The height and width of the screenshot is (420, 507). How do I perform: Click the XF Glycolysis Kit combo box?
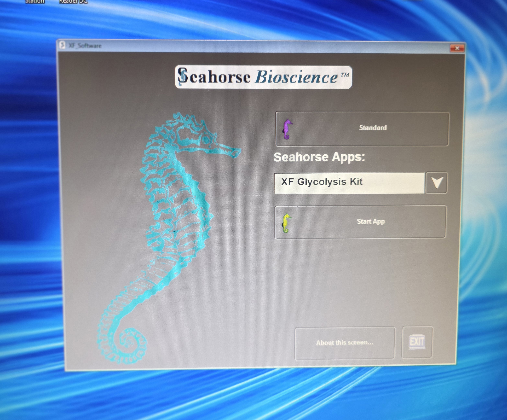click(349, 183)
